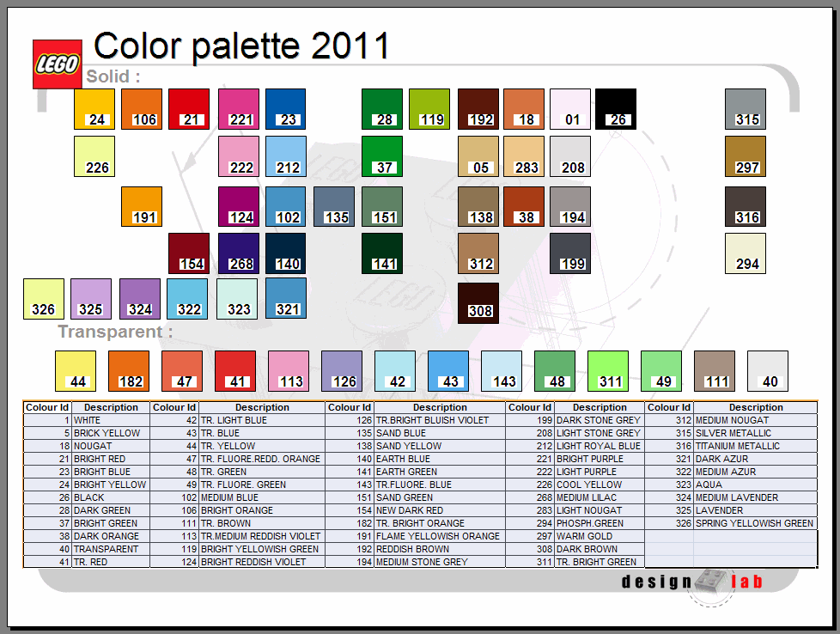Select the transparent bright orange swatch 182
This screenshot has height=634, width=840.
[129, 371]
